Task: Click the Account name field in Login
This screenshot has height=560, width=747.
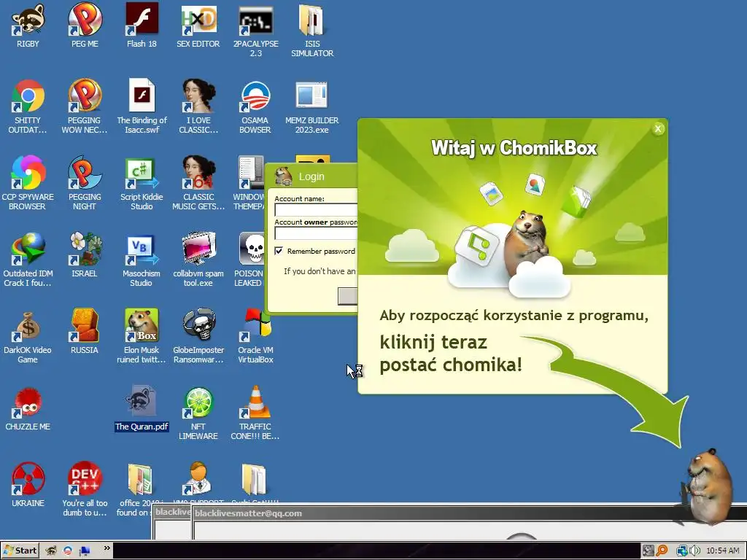Action: tap(316, 210)
